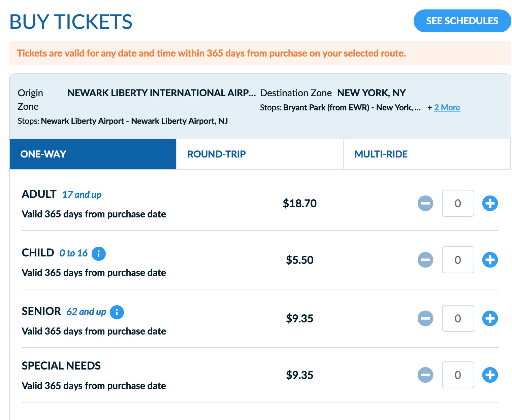Click the See Schedules button
The height and width of the screenshot is (420, 512).
(462, 21)
